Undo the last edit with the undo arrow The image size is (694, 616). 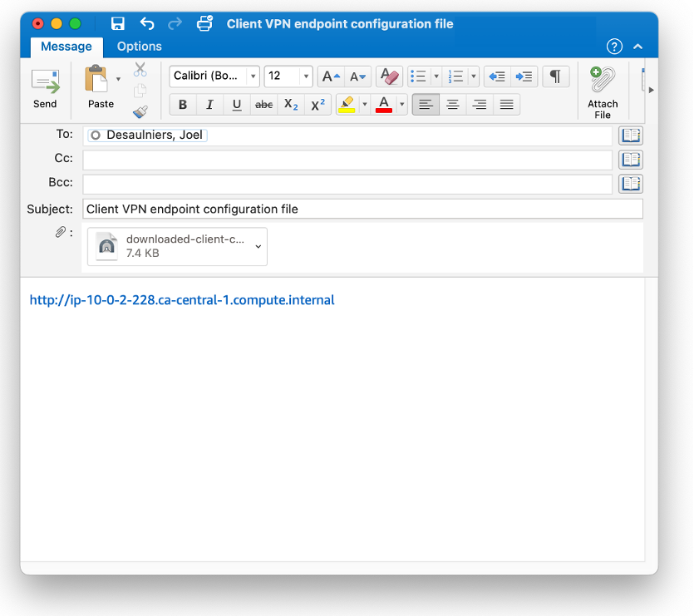tap(146, 23)
